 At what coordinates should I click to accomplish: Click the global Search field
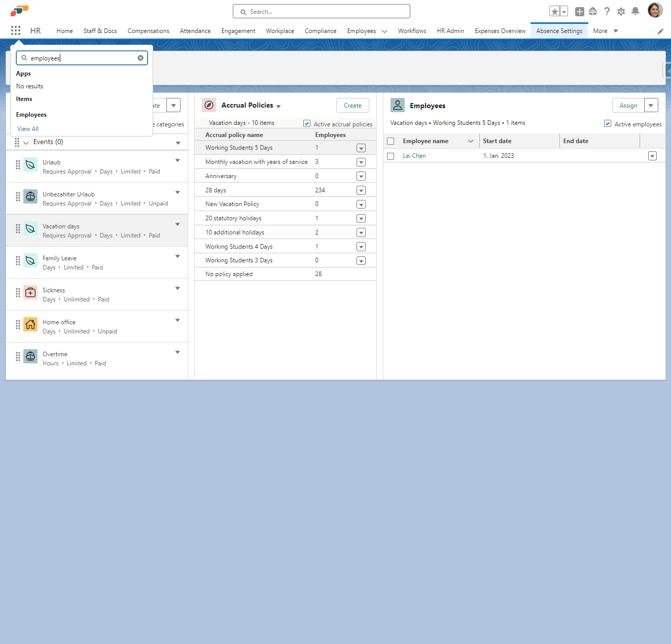[x=322, y=11]
